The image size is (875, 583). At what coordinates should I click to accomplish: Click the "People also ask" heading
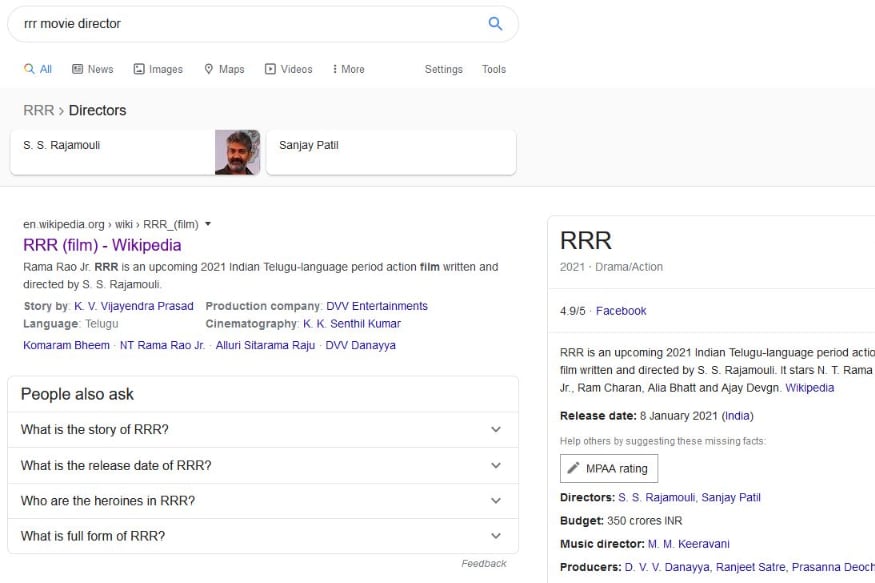77,394
